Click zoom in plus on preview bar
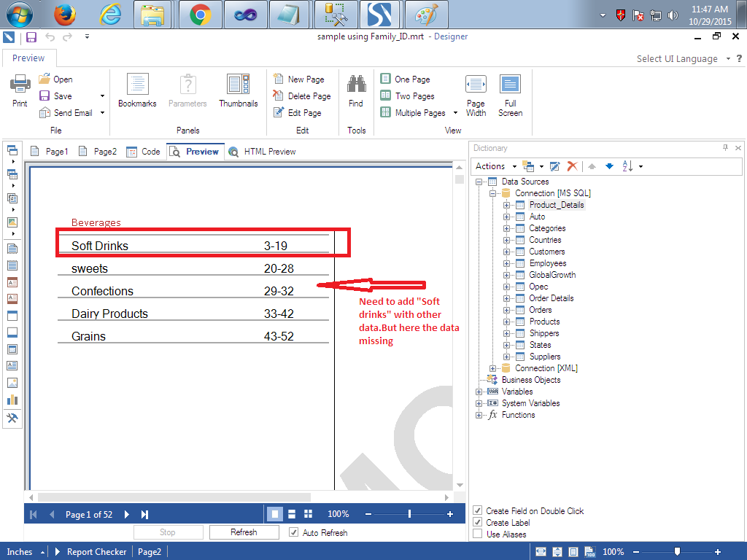The height and width of the screenshot is (560, 747). 449,514
